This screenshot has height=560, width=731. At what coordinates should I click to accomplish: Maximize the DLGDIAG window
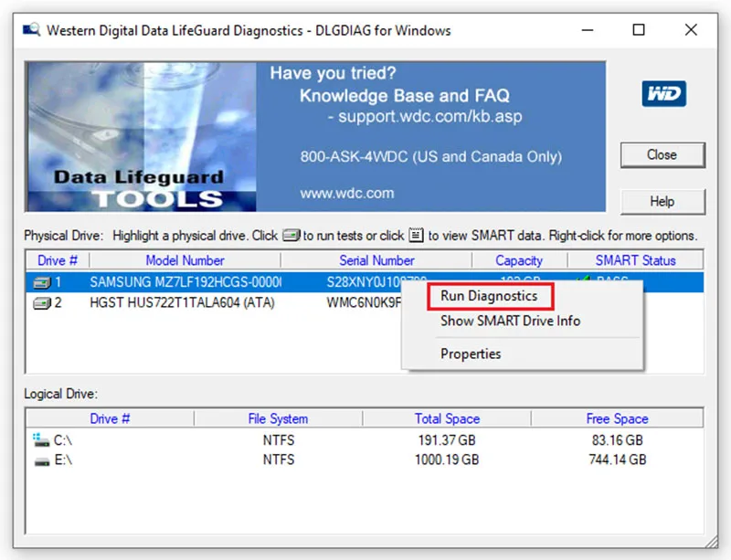639,30
